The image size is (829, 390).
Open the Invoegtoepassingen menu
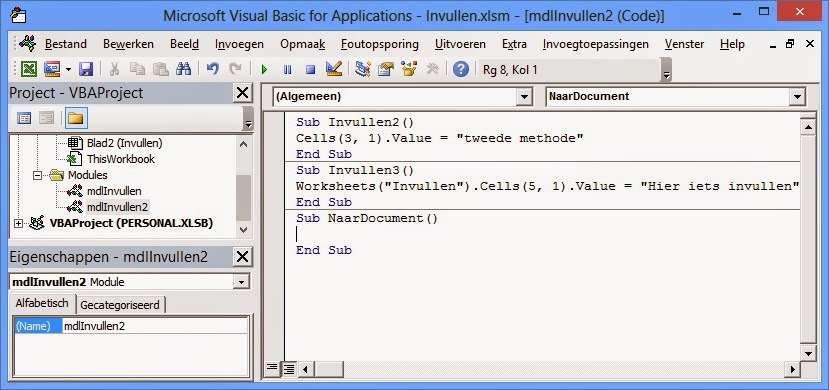click(x=596, y=44)
